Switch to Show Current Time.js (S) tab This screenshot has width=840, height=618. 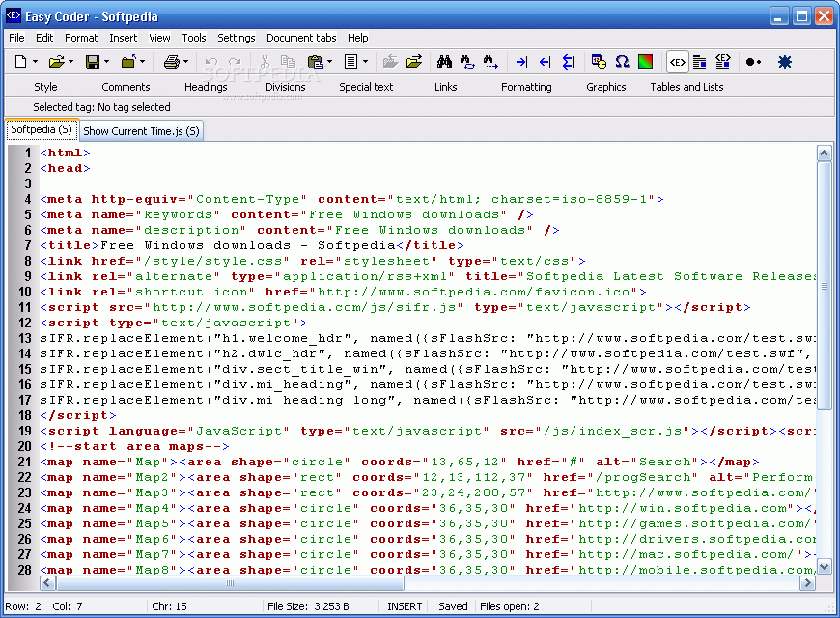[x=141, y=131]
